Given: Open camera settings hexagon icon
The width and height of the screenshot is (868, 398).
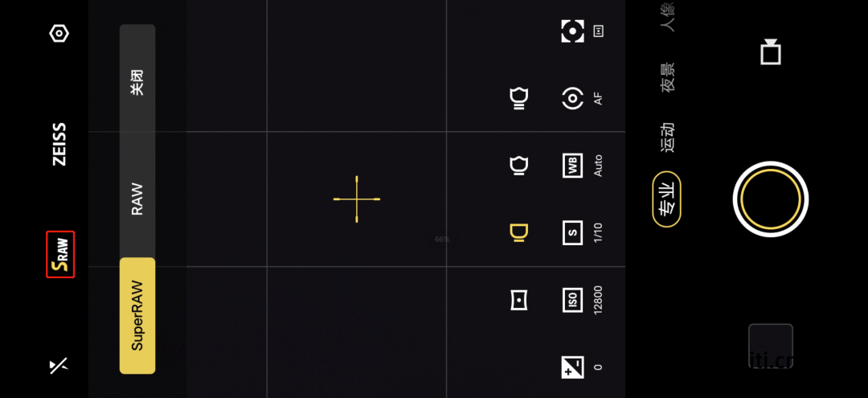Looking at the screenshot, I should (59, 34).
